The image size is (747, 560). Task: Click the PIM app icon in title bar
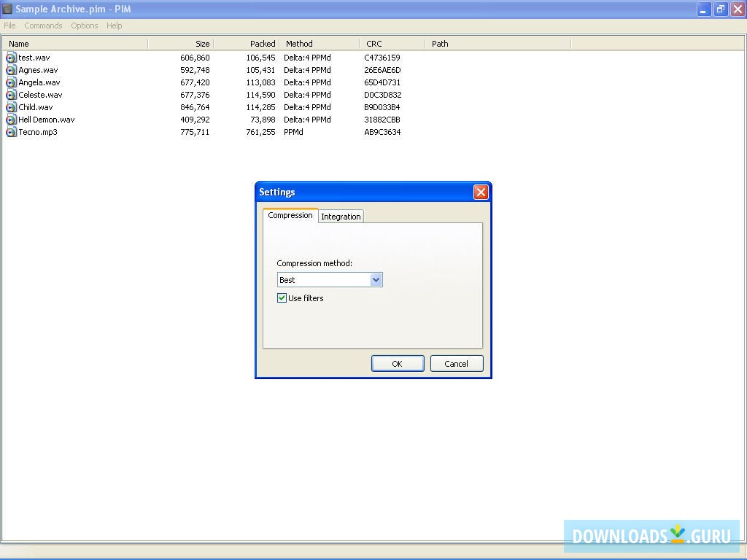[7, 9]
